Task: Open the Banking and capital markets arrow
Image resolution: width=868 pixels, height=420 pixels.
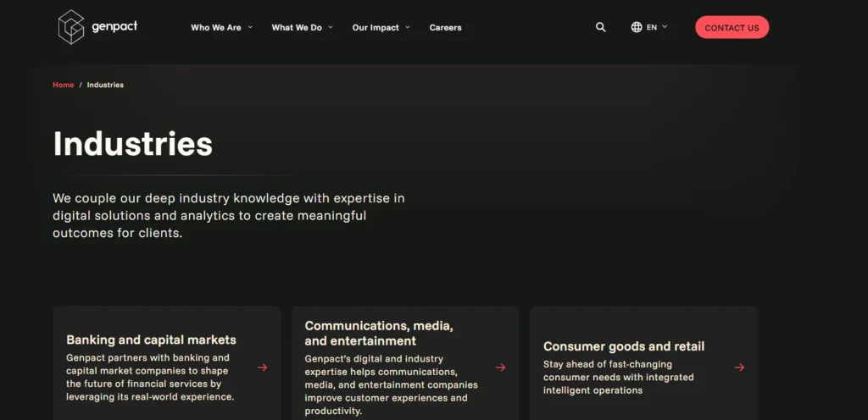Action: (263, 367)
